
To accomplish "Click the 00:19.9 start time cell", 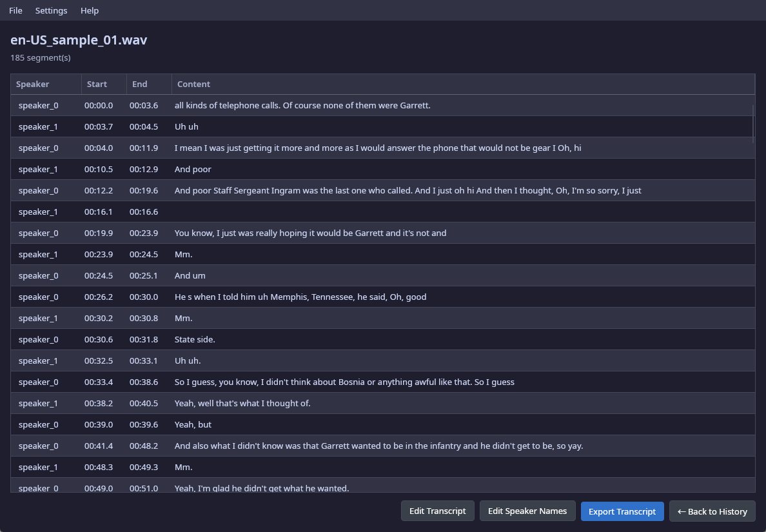I will tap(99, 233).
